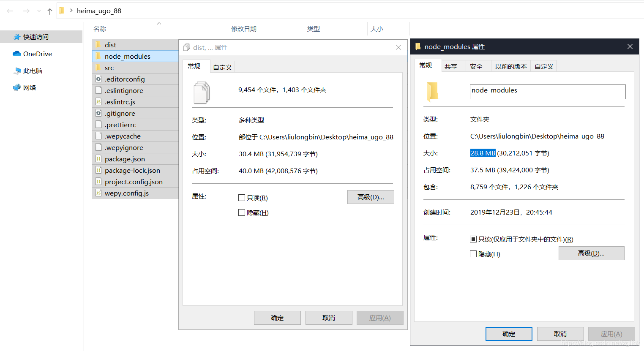This screenshot has height=351, width=644.
Task: Select 此电脑 in the navigation pane
Action: click(x=34, y=70)
